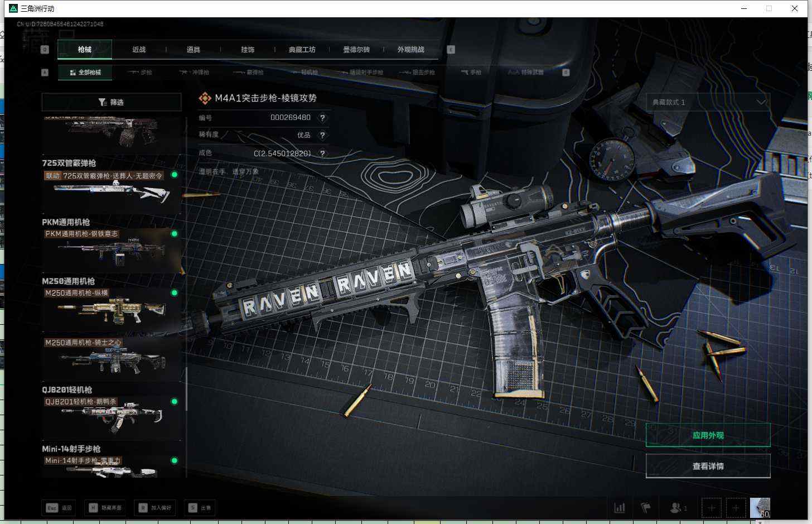
Task: Click the M4A1突击步枪-棱镜攻势 title
Action: coord(265,98)
